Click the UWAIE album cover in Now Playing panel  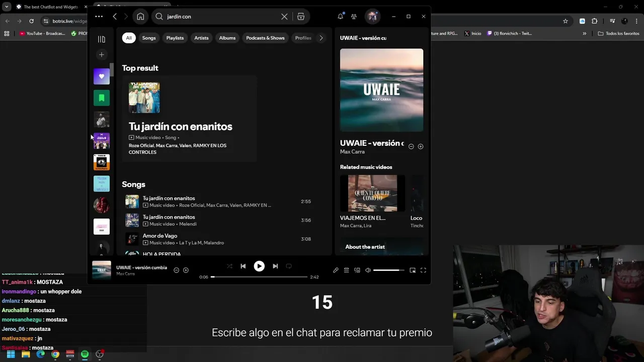381,90
